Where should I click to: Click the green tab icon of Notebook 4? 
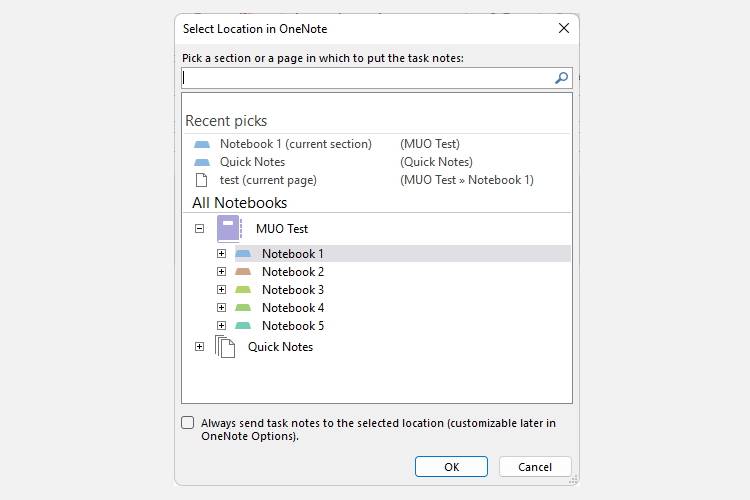(x=243, y=308)
